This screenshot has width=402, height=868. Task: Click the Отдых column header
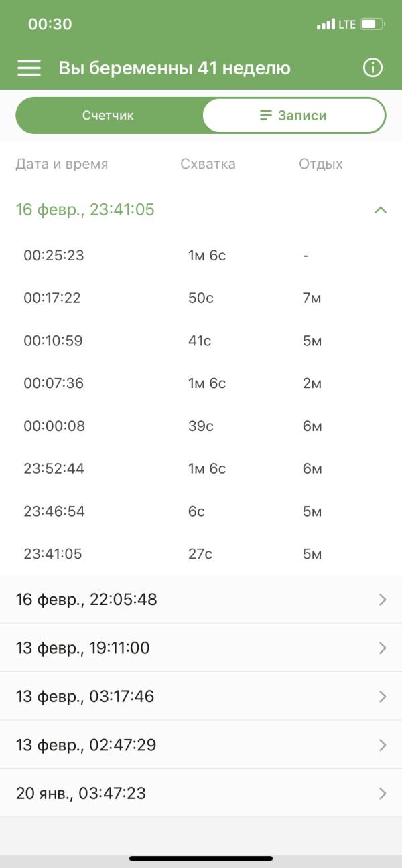point(321,164)
